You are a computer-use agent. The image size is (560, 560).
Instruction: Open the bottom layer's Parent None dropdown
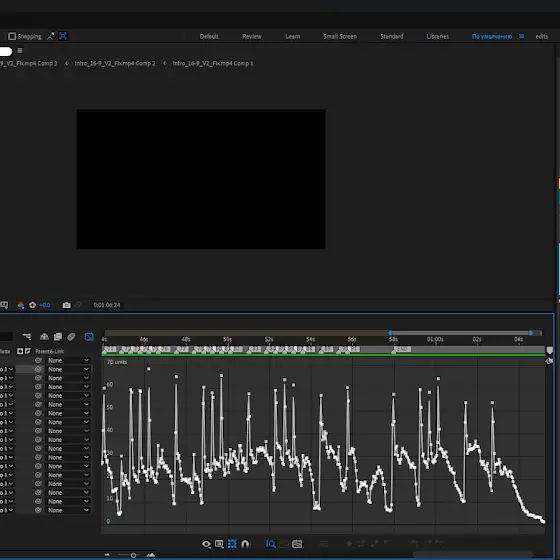[68, 510]
